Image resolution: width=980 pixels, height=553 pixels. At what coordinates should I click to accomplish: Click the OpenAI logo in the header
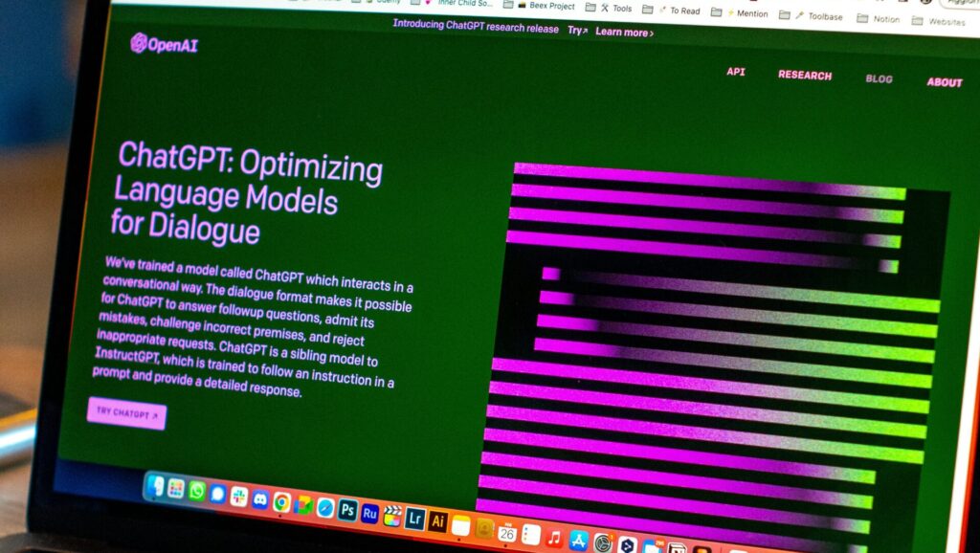click(x=164, y=44)
